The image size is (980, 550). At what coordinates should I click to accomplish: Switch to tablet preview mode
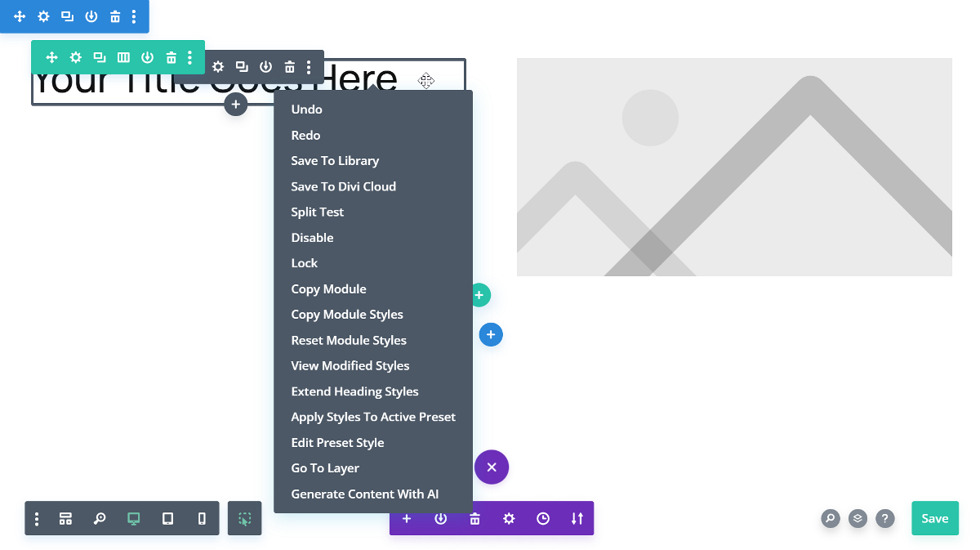(x=167, y=519)
